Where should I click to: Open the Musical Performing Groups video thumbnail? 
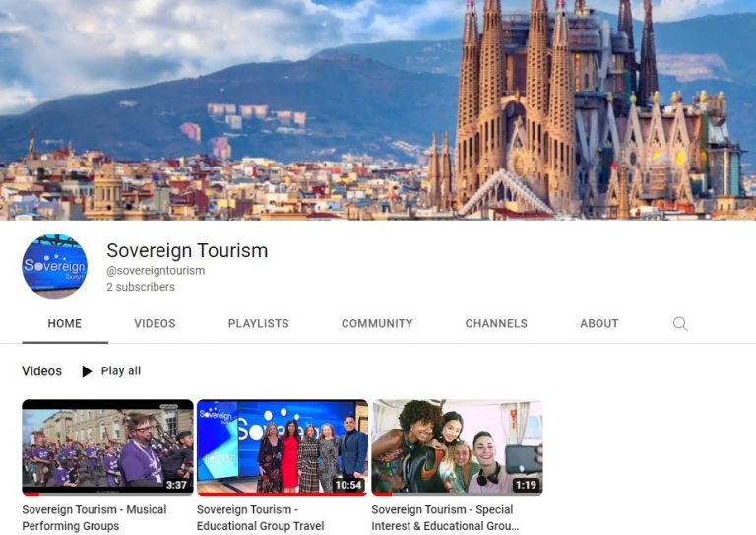click(x=107, y=446)
